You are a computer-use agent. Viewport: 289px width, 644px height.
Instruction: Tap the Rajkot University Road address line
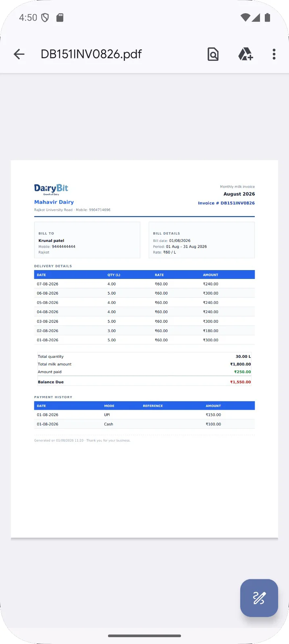click(72, 210)
